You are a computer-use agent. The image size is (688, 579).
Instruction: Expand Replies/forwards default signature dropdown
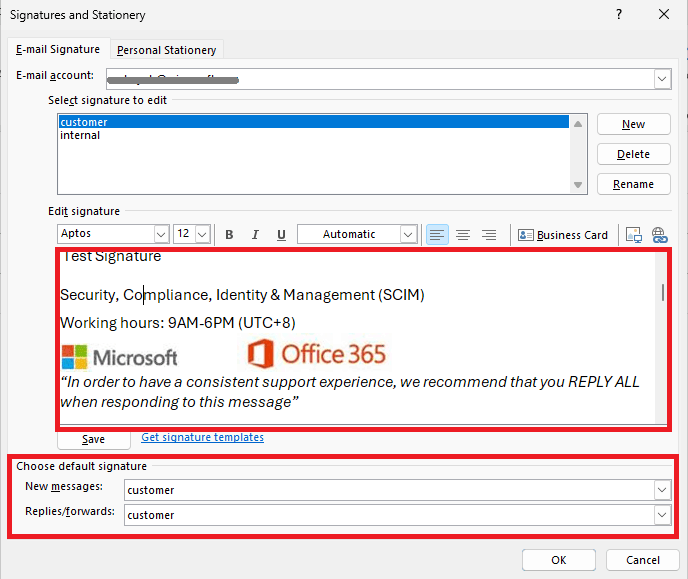(x=662, y=515)
